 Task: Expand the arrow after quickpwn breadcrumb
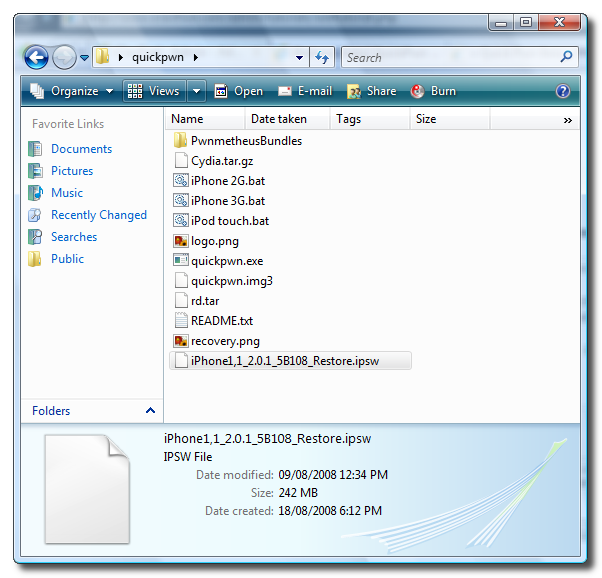[x=196, y=58]
